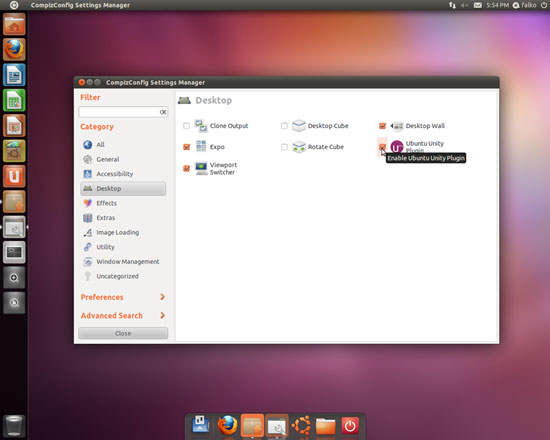Screen dimensions: 550x440
Task: Select the Extras category
Action: pos(123,218)
